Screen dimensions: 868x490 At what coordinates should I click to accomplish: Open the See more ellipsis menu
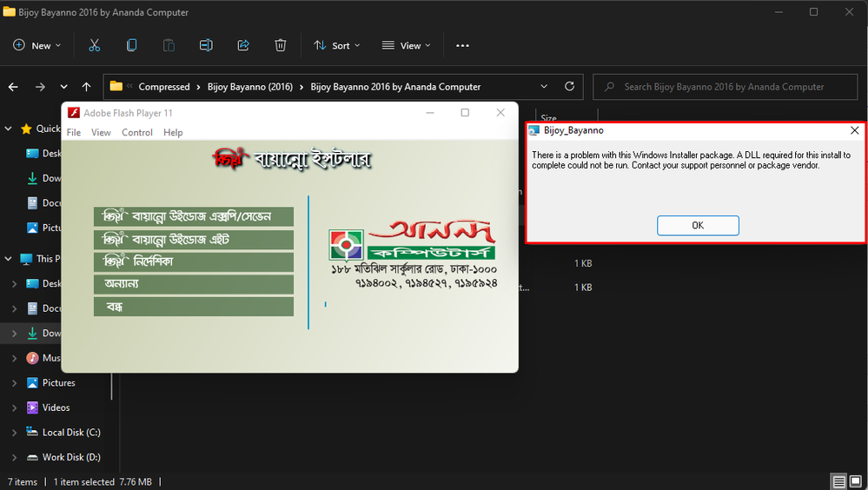[463, 45]
